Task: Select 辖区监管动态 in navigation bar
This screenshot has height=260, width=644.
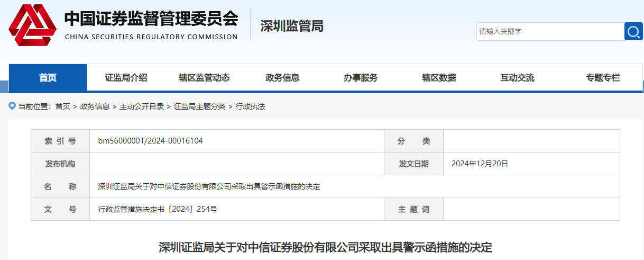Action: [x=204, y=78]
